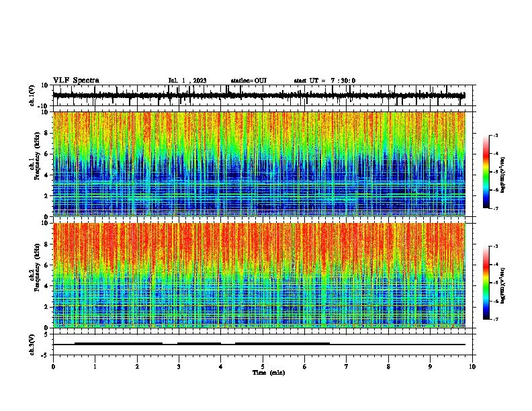Click the time axis tick label "2"
The height and width of the screenshot is (411, 532).
coord(137,367)
